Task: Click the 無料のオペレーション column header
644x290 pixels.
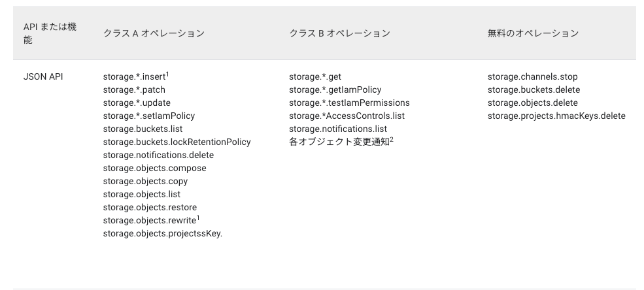Action: (533, 33)
